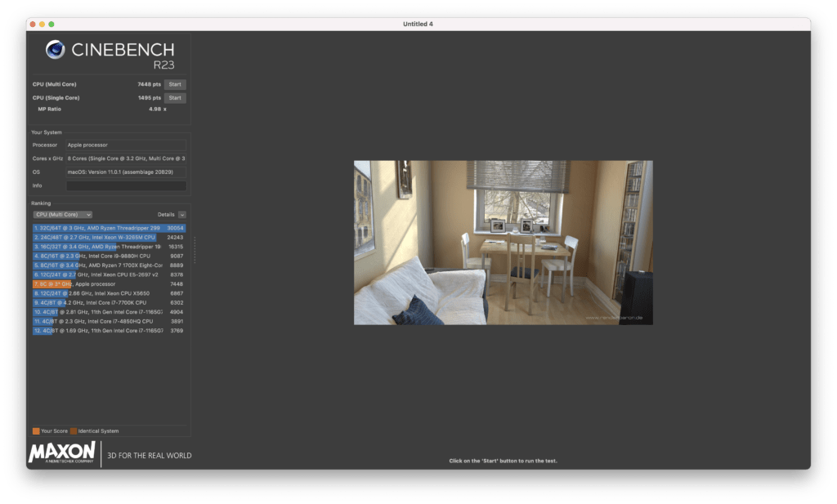
Task: Click the Cores x GHz field
Action: point(126,158)
